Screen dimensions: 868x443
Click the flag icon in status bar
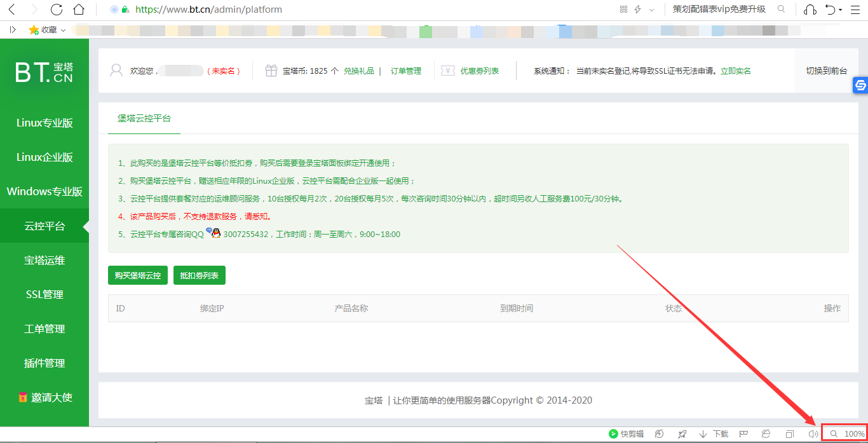[743, 434]
